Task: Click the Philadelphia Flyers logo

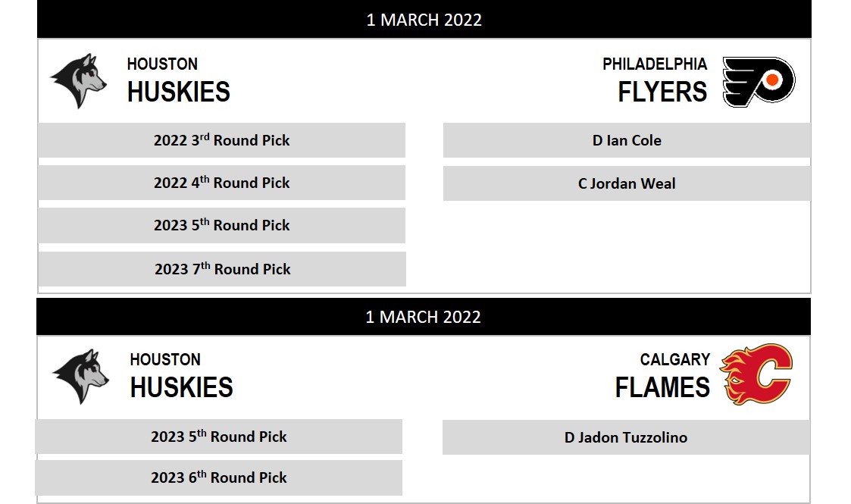Action: click(758, 81)
